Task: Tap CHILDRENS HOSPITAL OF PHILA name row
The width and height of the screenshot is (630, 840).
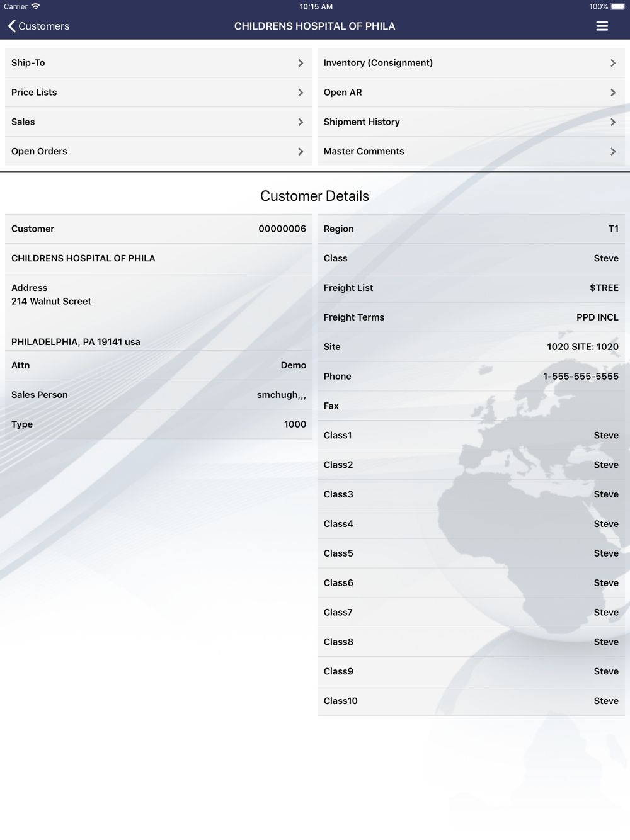Action: (159, 259)
